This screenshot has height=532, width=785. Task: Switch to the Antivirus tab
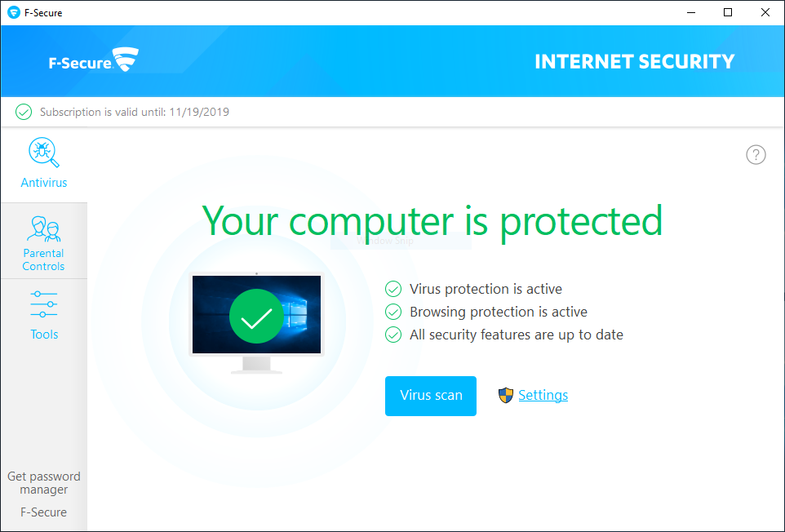tap(44, 183)
